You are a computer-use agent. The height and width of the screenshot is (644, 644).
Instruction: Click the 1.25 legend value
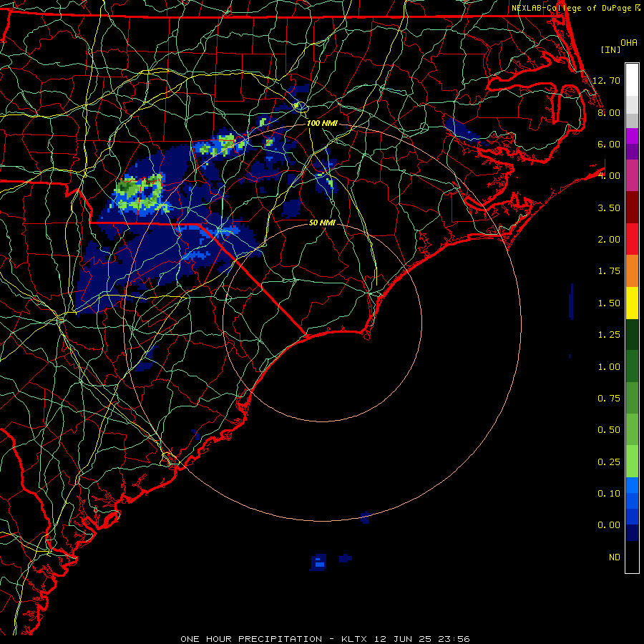click(609, 335)
